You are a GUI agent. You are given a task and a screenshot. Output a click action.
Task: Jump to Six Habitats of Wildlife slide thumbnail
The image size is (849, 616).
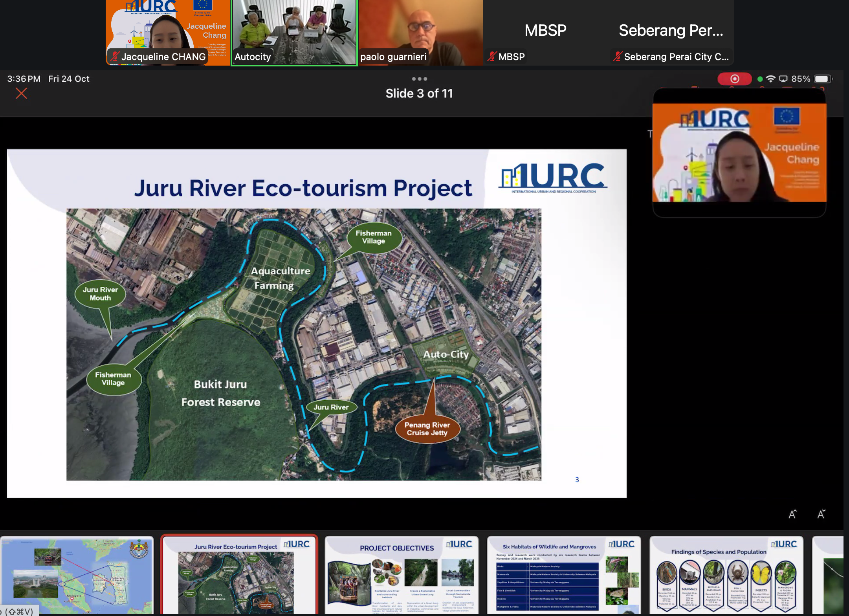564,574
